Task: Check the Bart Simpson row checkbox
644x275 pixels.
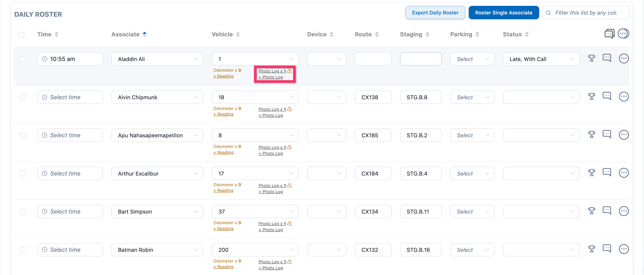Action: coord(23,211)
